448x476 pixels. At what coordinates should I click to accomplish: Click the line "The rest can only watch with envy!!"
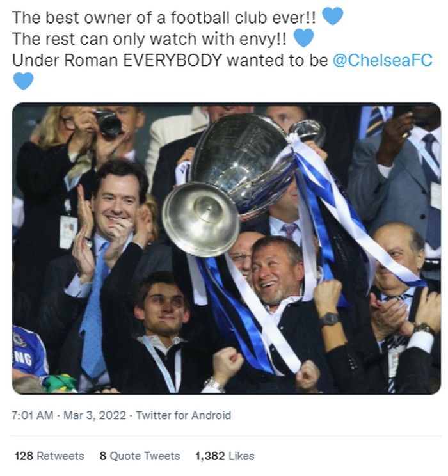tap(148, 39)
